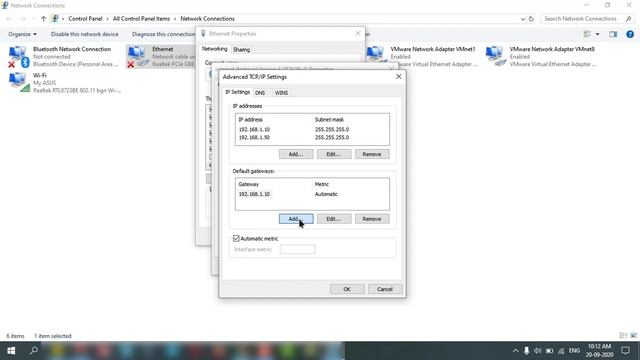Click Remove under IP addresses

tap(372, 154)
